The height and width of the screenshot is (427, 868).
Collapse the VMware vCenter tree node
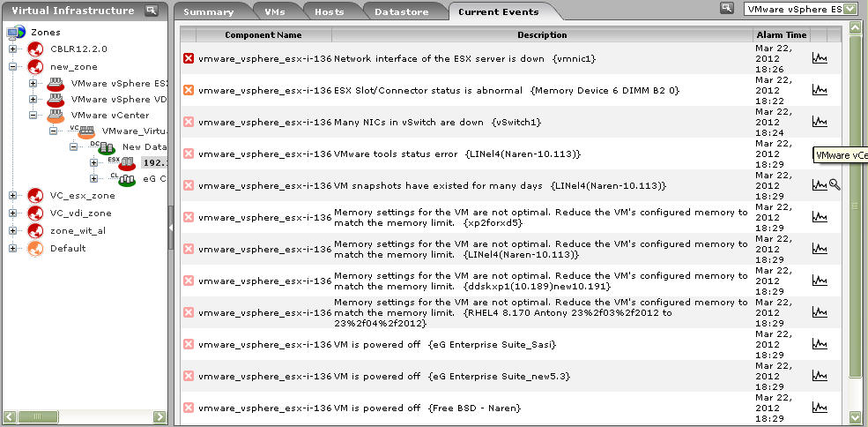(x=33, y=116)
